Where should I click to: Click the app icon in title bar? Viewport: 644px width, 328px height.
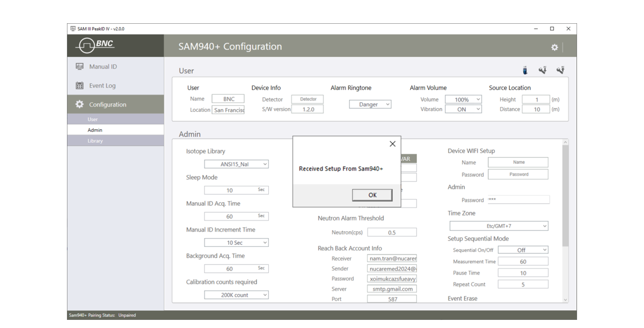pyautogui.click(x=73, y=29)
